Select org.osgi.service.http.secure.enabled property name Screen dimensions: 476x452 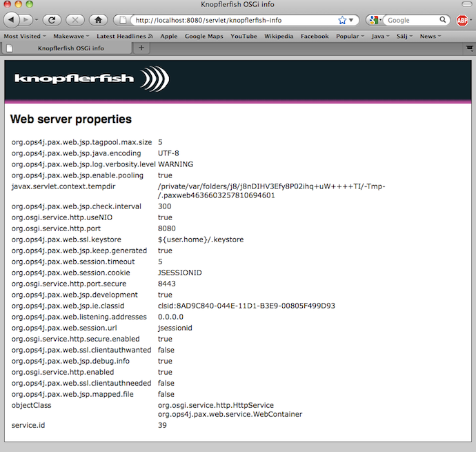[76, 339]
